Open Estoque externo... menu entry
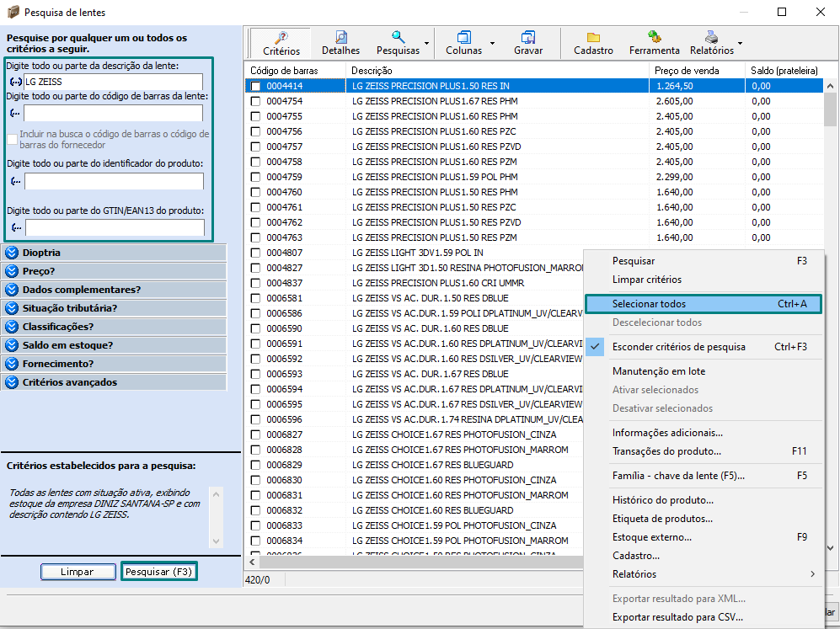Viewport: 840px width, 629px height. (704, 537)
